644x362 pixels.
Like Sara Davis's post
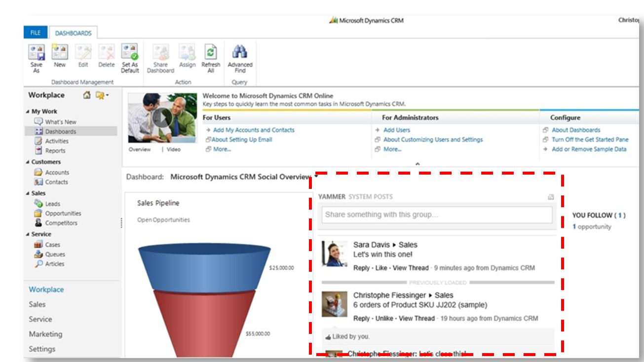click(x=381, y=268)
